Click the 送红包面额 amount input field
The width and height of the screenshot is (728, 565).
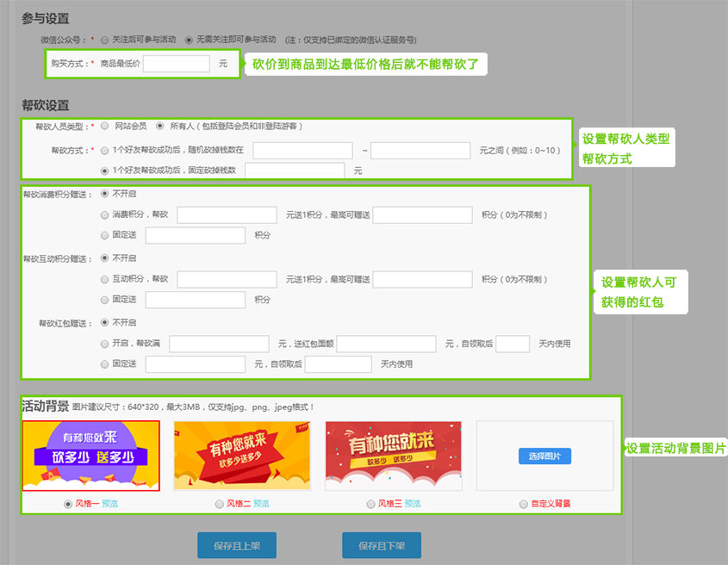[387, 344]
